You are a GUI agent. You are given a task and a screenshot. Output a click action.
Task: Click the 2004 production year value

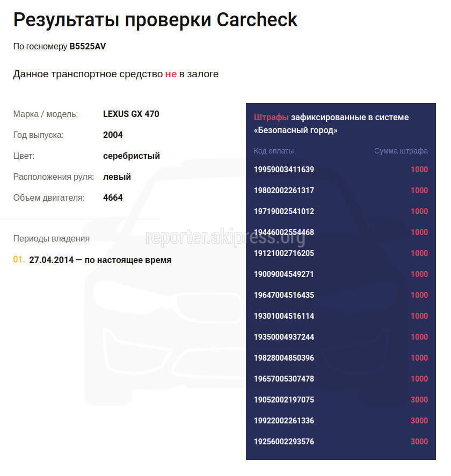pos(113,135)
